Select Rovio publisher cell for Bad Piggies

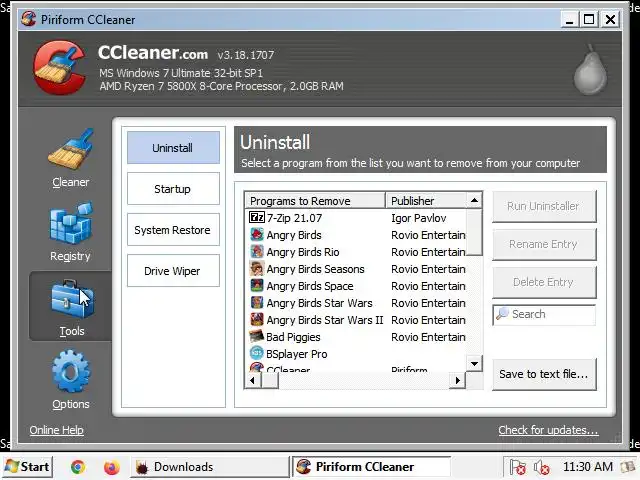tap(428, 337)
